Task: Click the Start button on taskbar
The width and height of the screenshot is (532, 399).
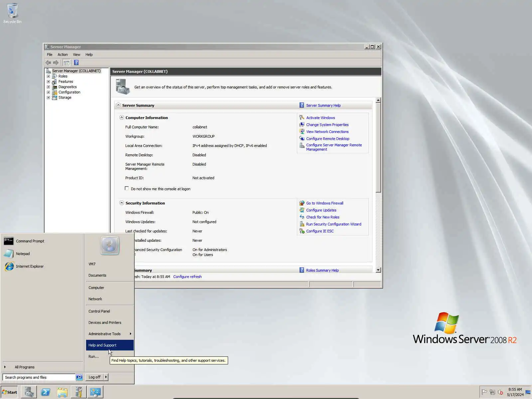Action: (x=9, y=392)
